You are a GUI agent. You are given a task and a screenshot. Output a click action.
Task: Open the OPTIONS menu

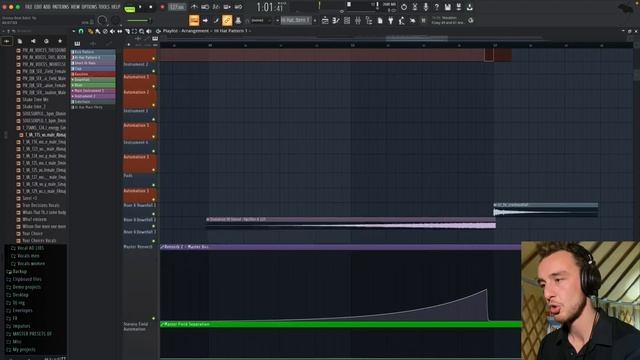89,7
